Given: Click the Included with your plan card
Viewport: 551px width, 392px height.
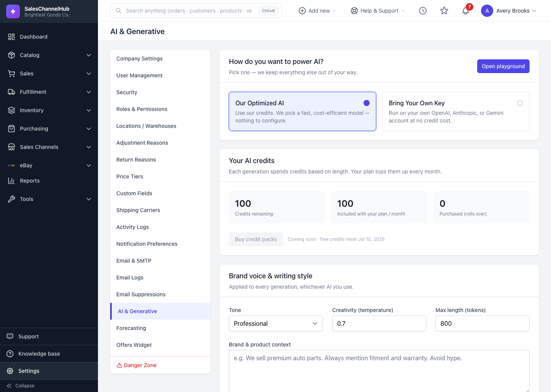Looking at the screenshot, I should [379, 207].
